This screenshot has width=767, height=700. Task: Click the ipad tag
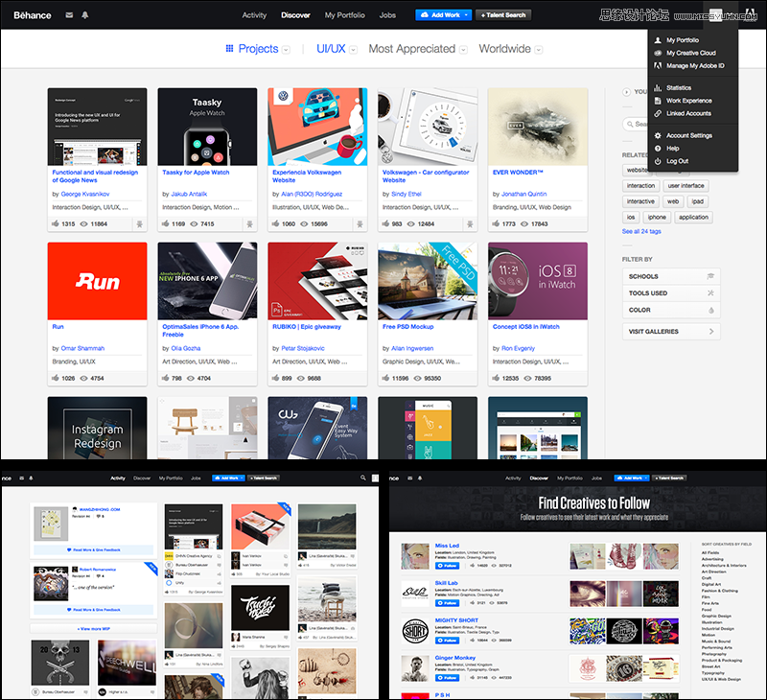pos(698,201)
